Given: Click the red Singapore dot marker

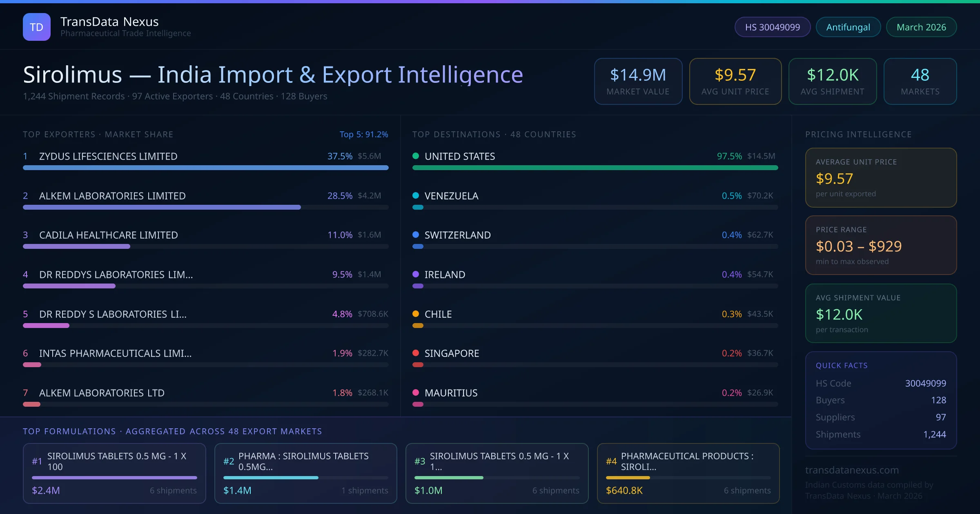Looking at the screenshot, I should tap(416, 353).
